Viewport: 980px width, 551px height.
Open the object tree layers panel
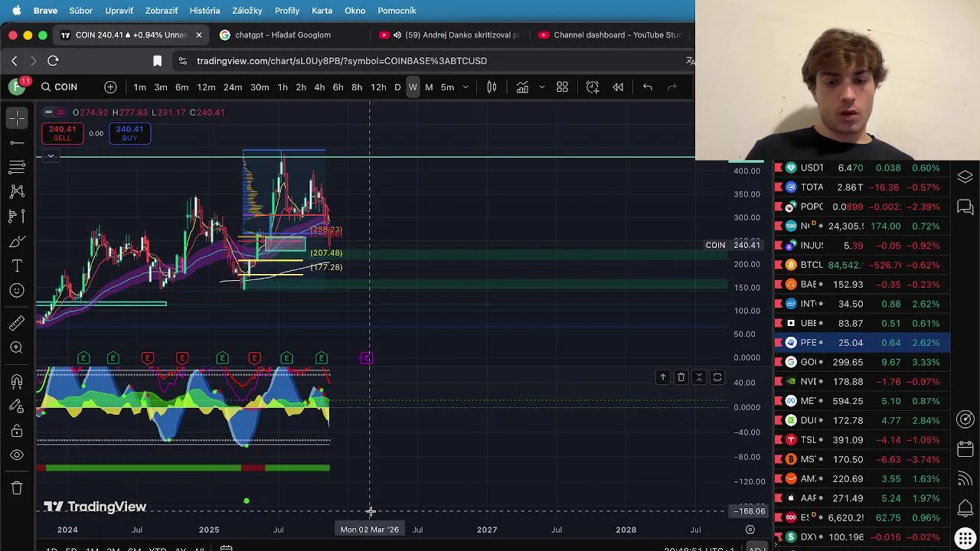[965, 177]
